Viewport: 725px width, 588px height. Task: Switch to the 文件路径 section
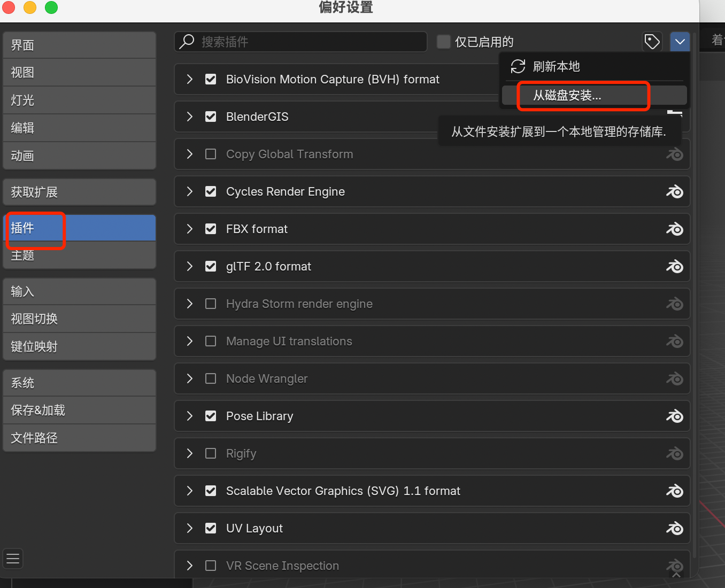79,438
